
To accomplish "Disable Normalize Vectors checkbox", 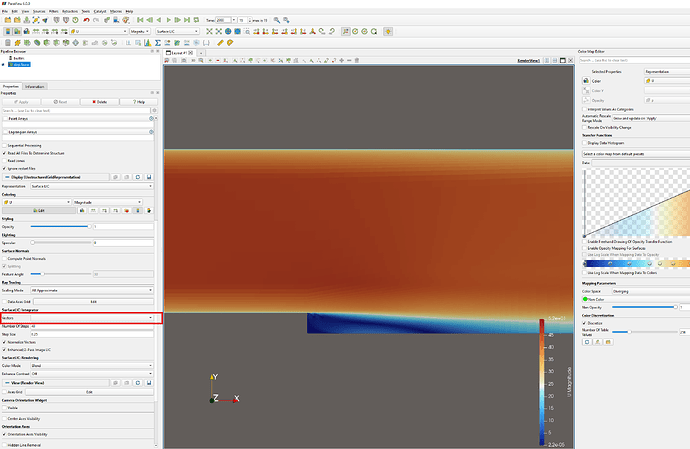I will [x=4, y=342].
